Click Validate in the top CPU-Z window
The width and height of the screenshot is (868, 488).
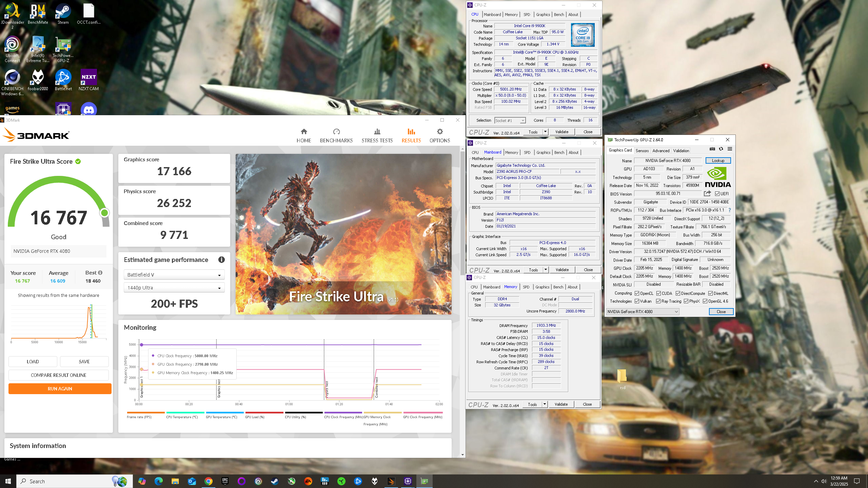click(562, 132)
